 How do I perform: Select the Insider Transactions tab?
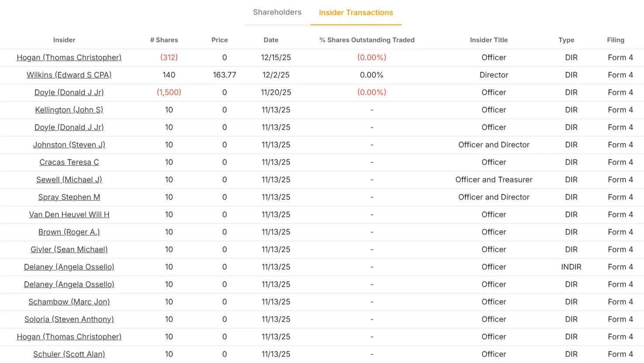(x=356, y=13)
